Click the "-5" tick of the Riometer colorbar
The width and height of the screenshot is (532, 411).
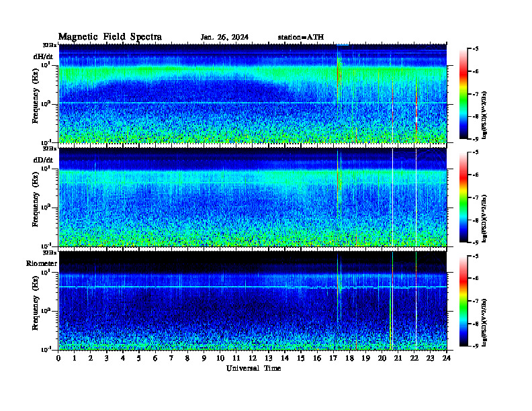pos(476,256)
